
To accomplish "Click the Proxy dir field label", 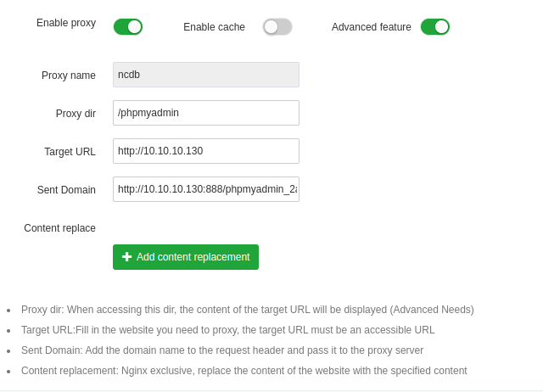I will 76,114.
